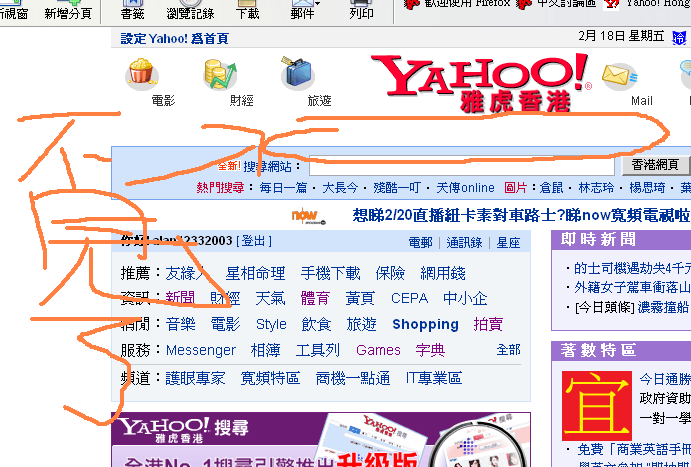This screenshot has height=467, width=691.
Task: Click the now 寬頻電視 logo
Action: 308,216
